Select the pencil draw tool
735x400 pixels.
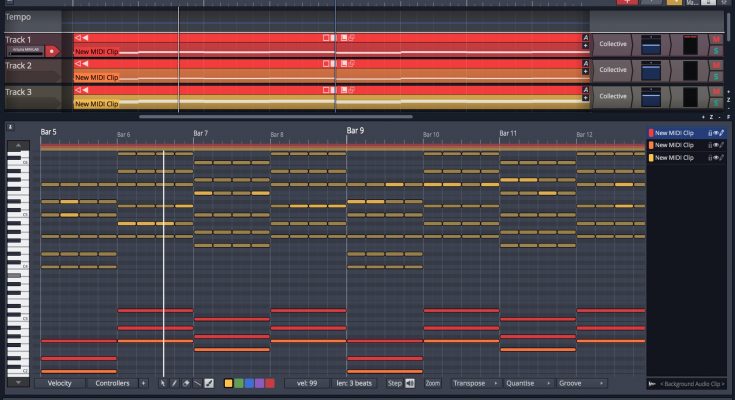tap(175, 383)
